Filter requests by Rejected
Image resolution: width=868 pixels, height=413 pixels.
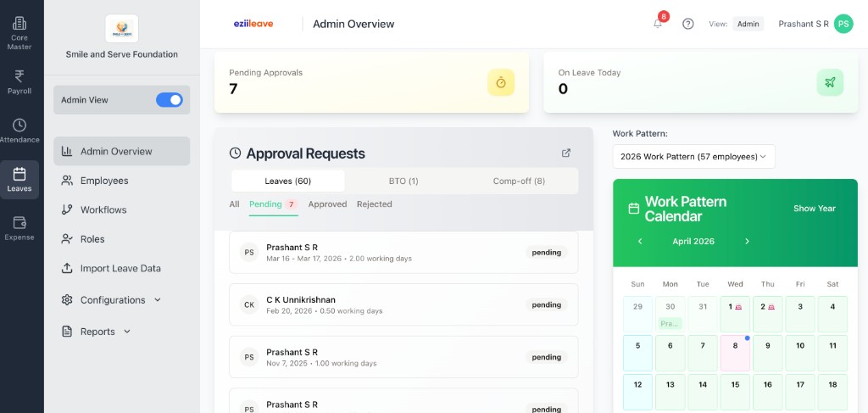coord(374,204)
